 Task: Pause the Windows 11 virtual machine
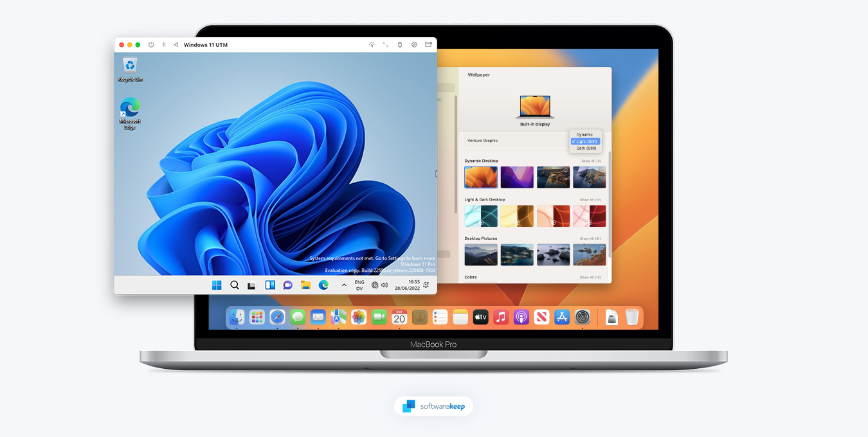[164, 45]
